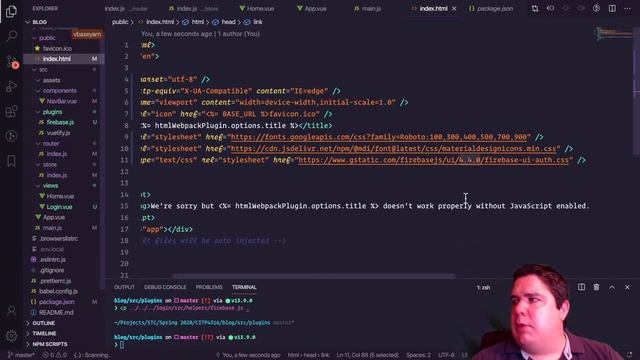Open .gitignore in the explorer
The width and height of the screenshot is (640, 360).
pyautogui.click(x=52, y=270)
